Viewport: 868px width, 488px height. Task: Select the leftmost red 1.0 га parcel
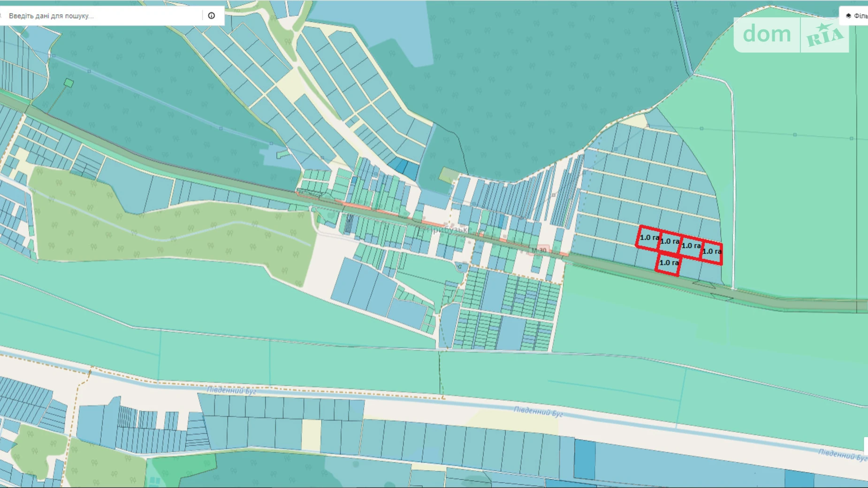coord(648,238)
